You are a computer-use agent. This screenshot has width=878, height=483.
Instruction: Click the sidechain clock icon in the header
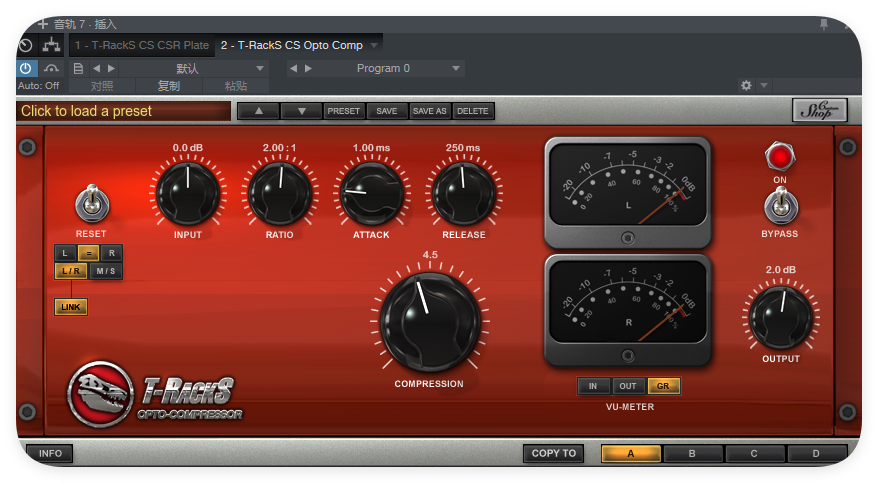26,45
